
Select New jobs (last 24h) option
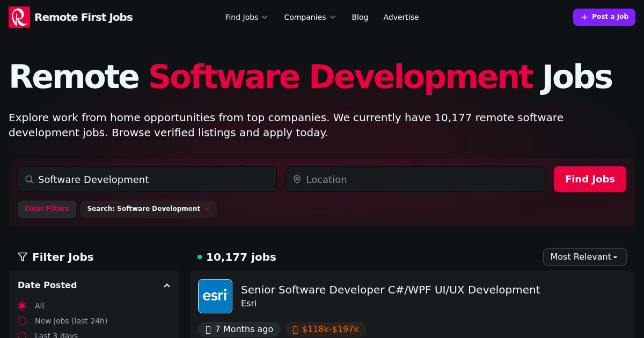pyautogui.click(x=22, y=321)
